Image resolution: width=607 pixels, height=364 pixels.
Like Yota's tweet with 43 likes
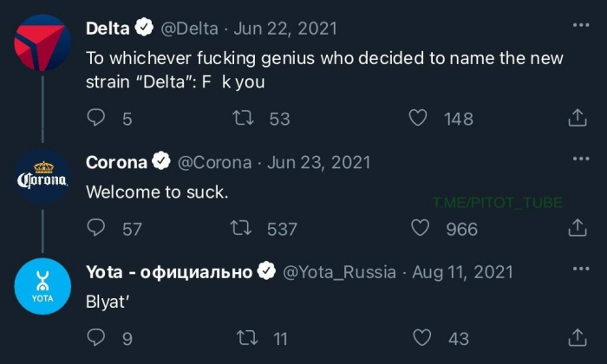pyautogui.click(x=422, y=338)
